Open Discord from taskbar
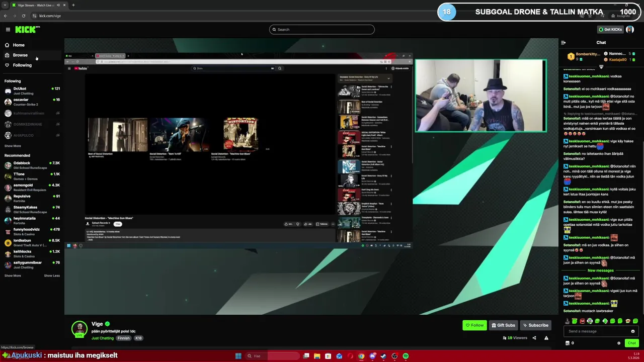The image size is (644, 362). click(x=372, y=356)
